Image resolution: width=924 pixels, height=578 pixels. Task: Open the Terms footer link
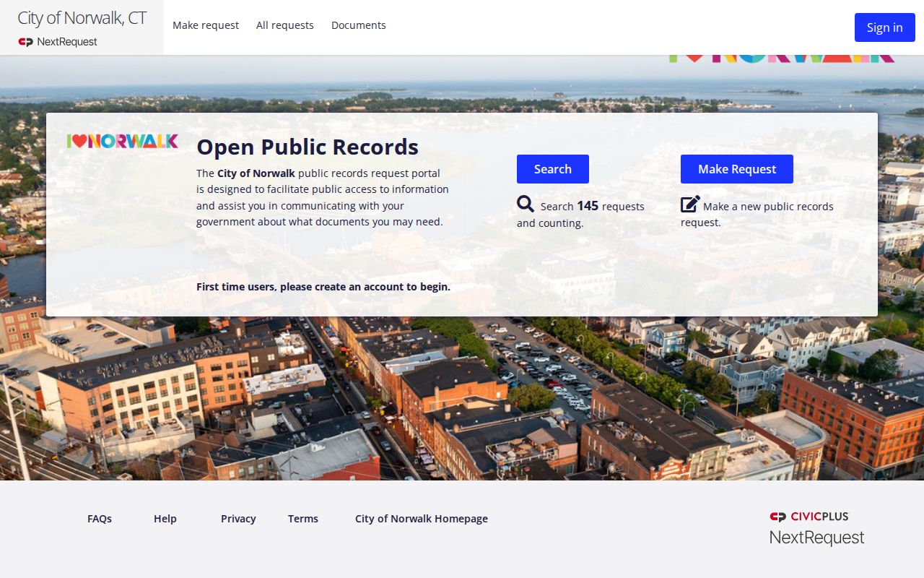point(303,519)
